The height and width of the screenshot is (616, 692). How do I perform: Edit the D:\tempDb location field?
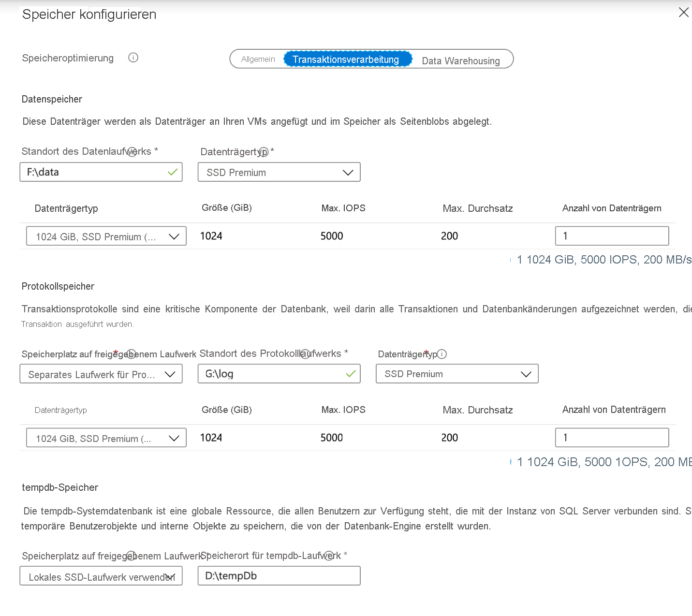[x=279, y=575]
